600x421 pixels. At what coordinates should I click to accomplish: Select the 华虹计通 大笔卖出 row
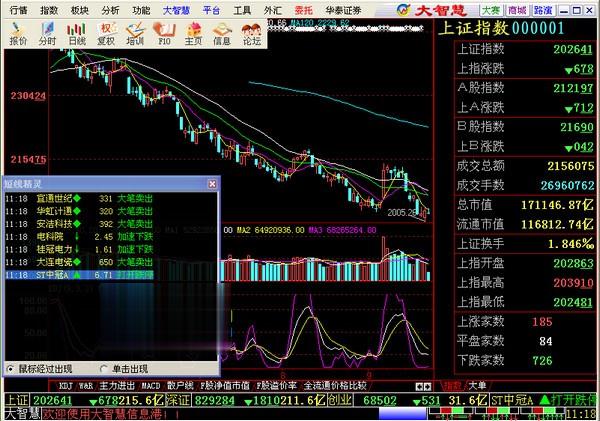79,211
